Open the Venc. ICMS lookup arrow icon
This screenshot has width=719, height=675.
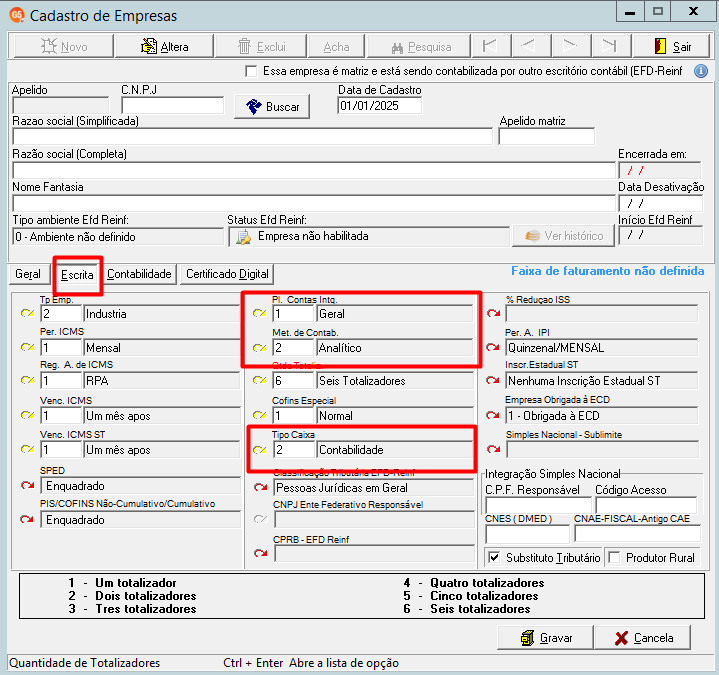tap(28, 415)
